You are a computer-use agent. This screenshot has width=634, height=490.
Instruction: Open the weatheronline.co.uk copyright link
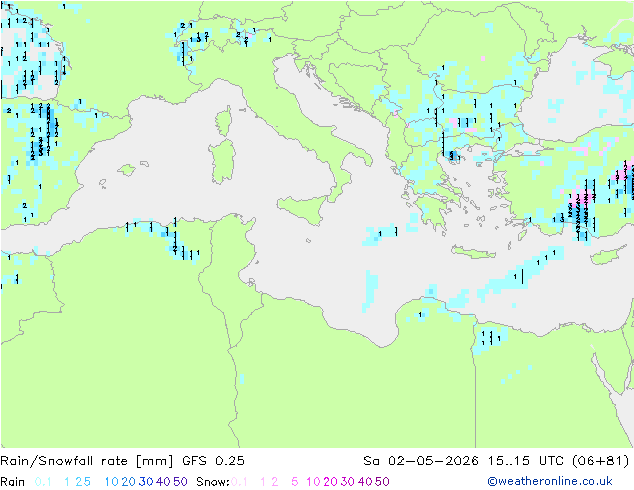point(550,481)
